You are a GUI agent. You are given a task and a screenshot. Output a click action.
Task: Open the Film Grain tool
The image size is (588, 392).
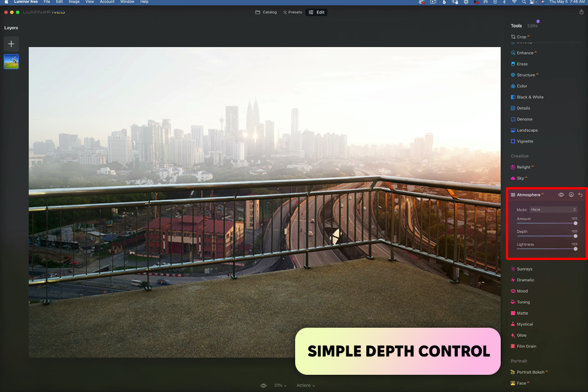point(524,346)
